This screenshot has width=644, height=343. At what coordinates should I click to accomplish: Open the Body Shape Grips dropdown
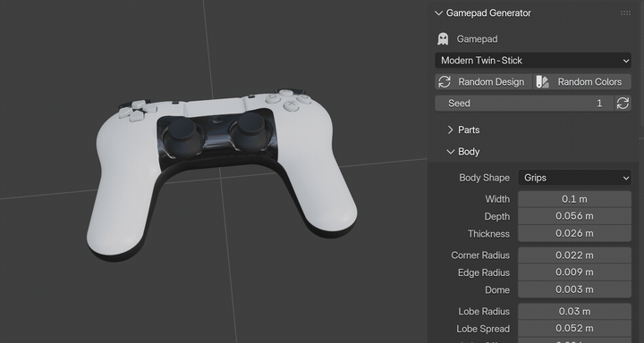(x=574, y=178)
